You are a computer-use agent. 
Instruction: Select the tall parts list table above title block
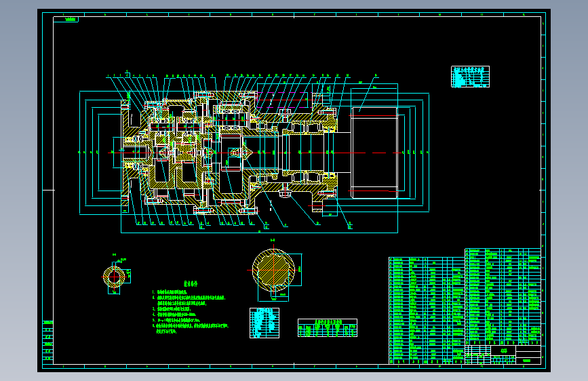click(x=503, y=297)
